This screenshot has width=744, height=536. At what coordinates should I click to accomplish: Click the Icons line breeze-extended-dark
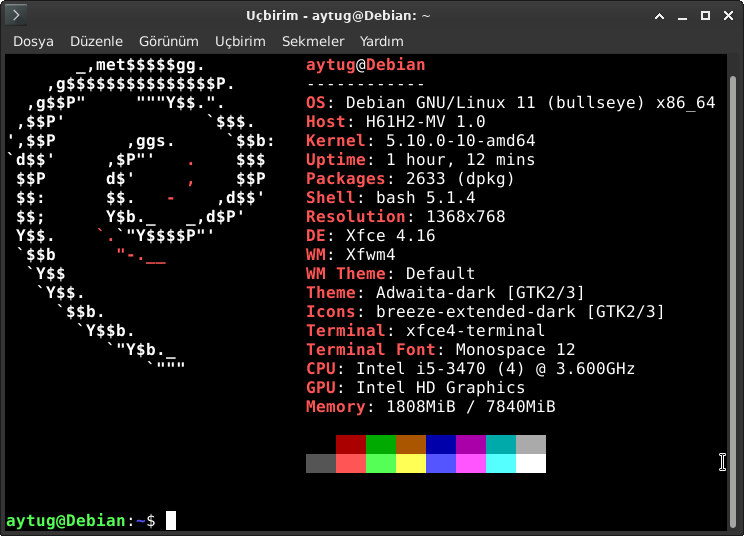coord(485,311)
